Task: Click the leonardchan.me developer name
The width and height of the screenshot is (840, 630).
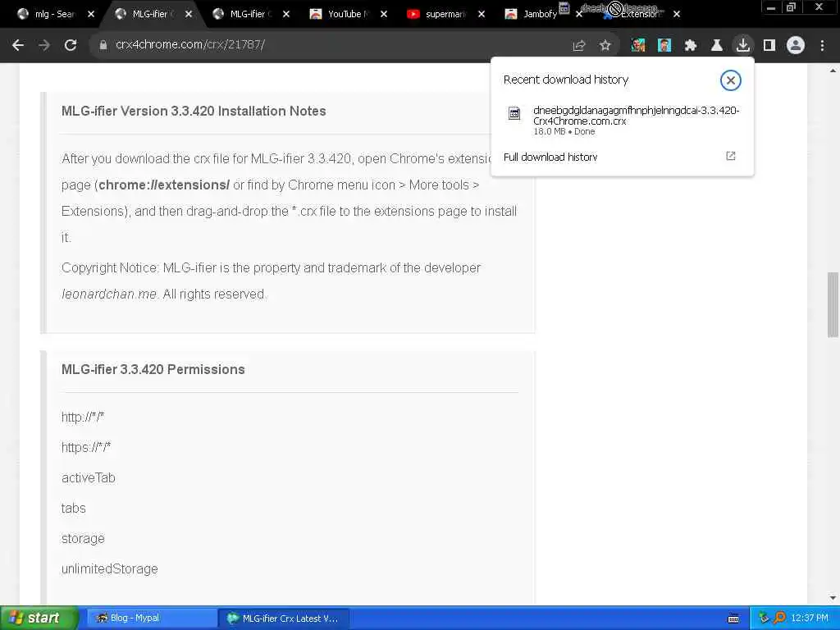Action: [x=109, y=294]
